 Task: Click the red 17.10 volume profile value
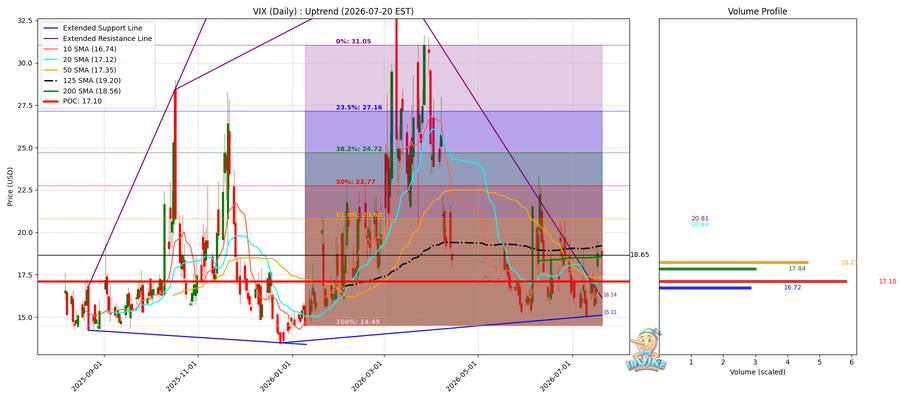[x=887, y=281]
